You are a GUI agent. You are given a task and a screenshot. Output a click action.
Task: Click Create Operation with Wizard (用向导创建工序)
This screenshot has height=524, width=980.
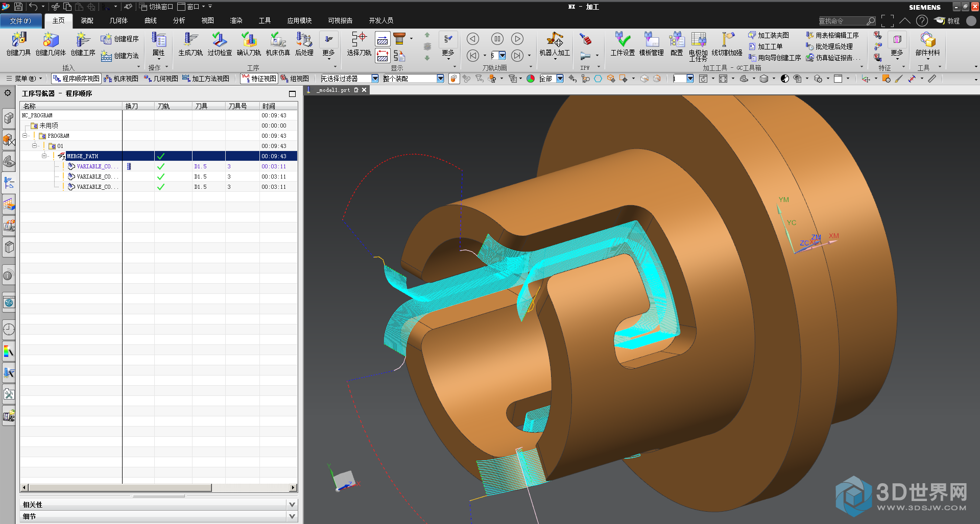775,58
